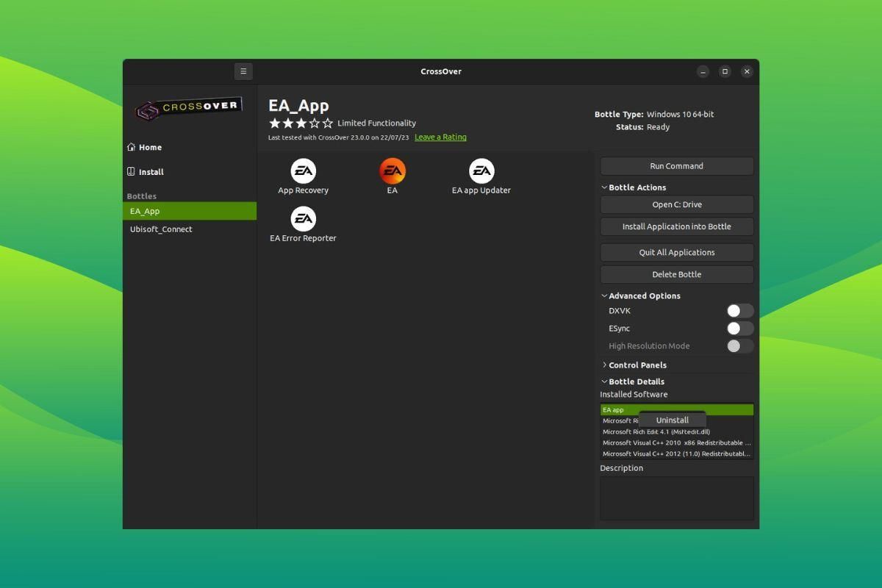Open the hamburger menu
Viewport: 882px width, 588px height.
pos(243,71)
